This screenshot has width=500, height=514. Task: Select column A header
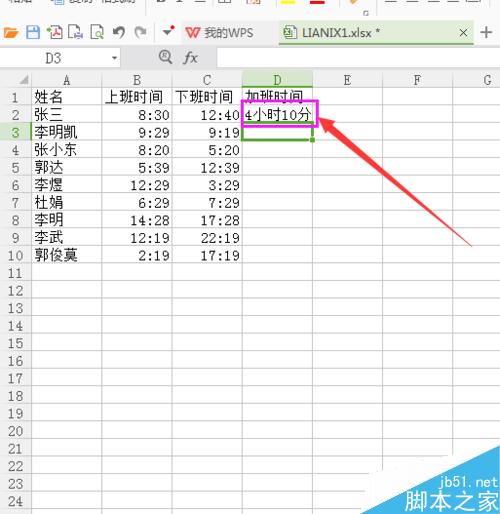coord(67,80)
